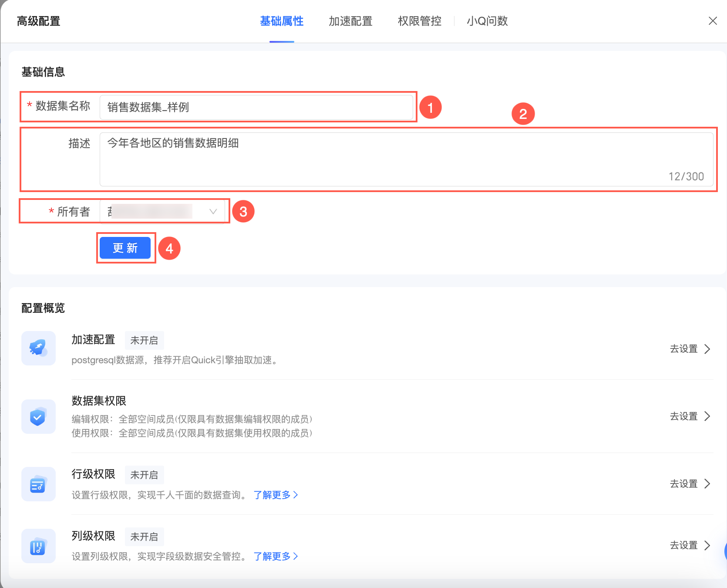The width and height of the screenshot is (727, 588).
Task: Focus the 描述 text area
Action: (x=407, y=159)
